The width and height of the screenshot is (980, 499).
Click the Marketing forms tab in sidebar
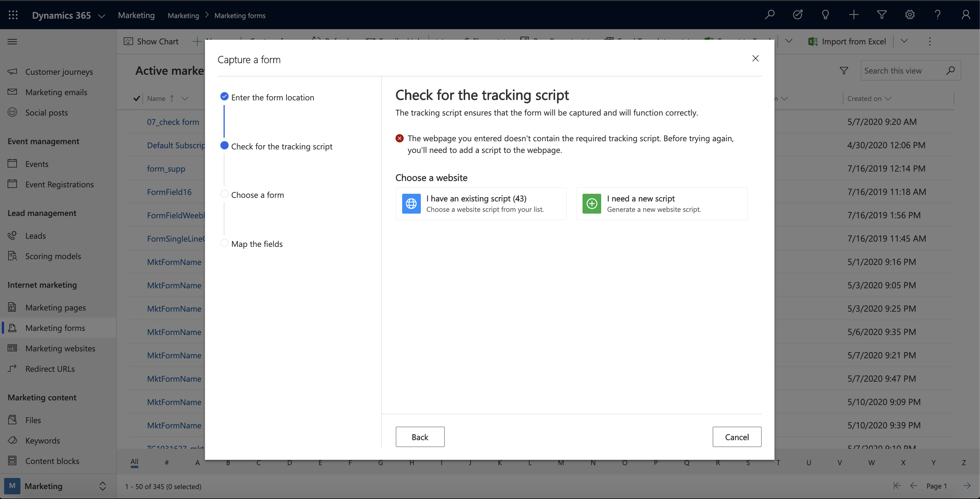coord(55,328)
